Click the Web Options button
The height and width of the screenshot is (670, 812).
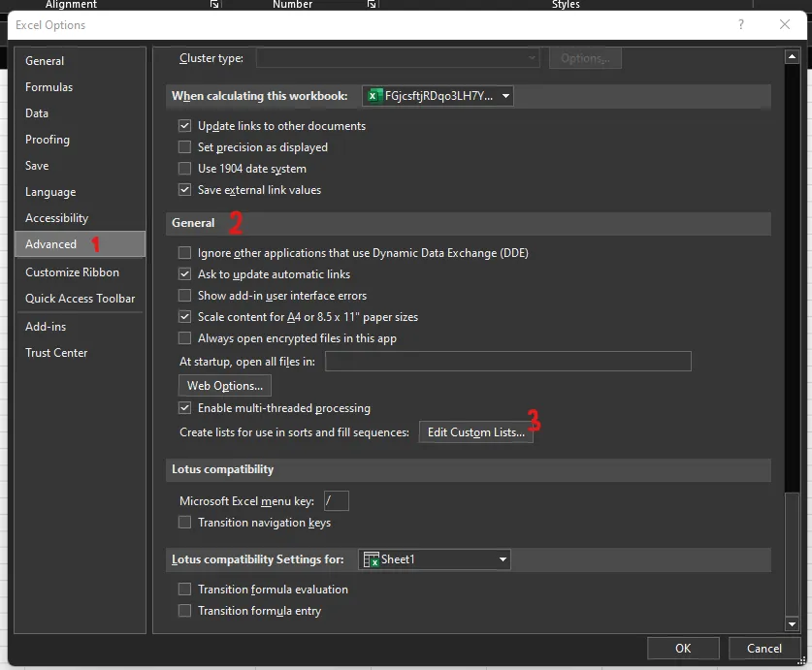point(225,386)
